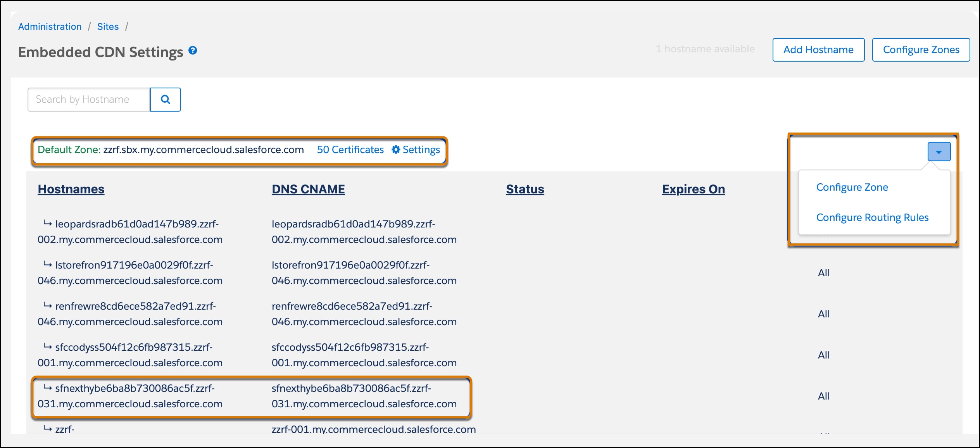Open the default zone Settings link
The width and height of the screenshot is (980, 448).
(x=416, y=150)
